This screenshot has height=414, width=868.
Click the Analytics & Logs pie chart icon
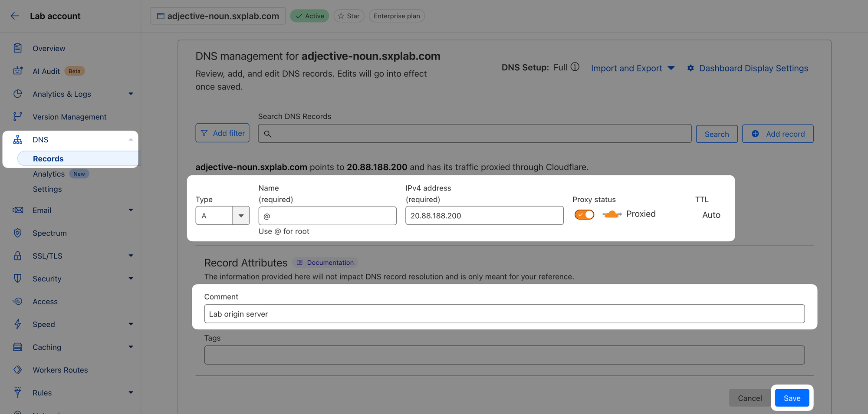click(x=17, y=94)
